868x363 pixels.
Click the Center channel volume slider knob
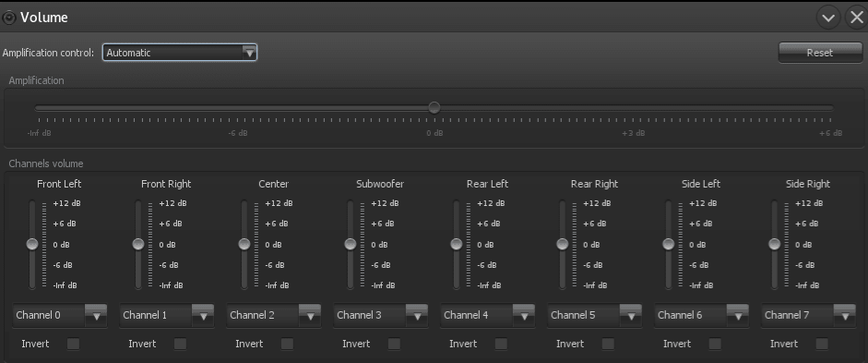point(244,244)
